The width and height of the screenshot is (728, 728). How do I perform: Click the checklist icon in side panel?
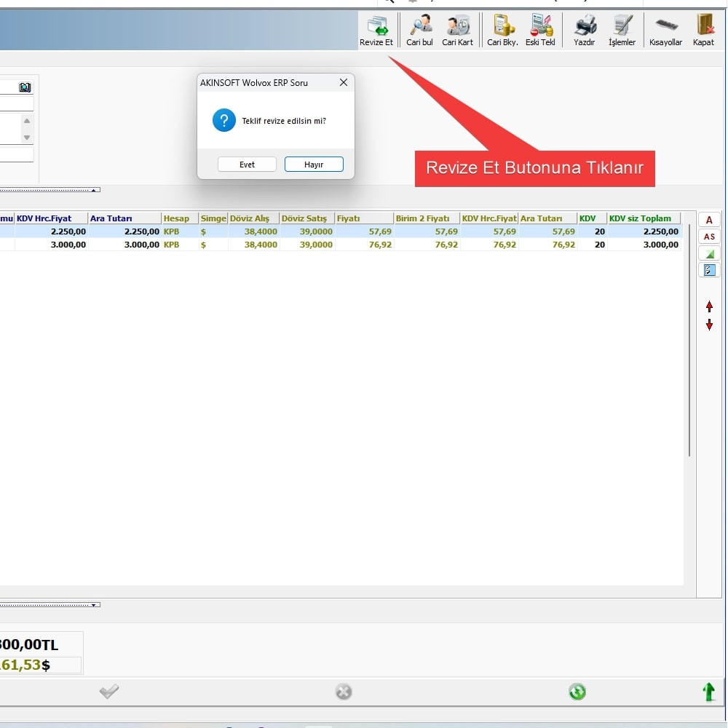click(x=709, y=270)
